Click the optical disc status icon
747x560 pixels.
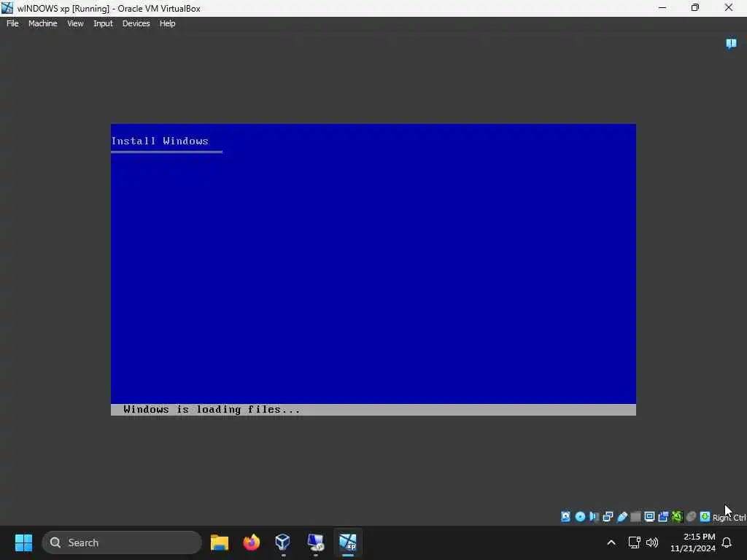pos(580,517)
